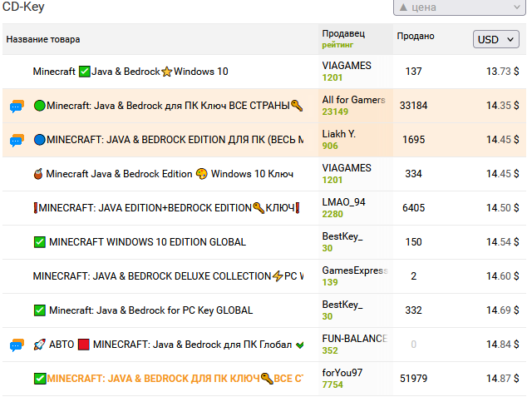Click seller 'GamesExpress'
532x397 pixels.
click(x=355, y=270)
